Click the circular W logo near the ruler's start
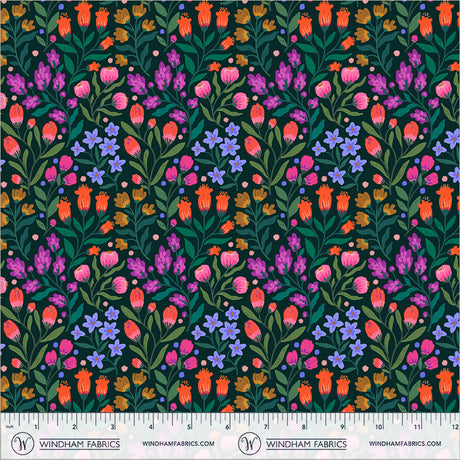This screenshot has height=460, width=460. [22, 444]
